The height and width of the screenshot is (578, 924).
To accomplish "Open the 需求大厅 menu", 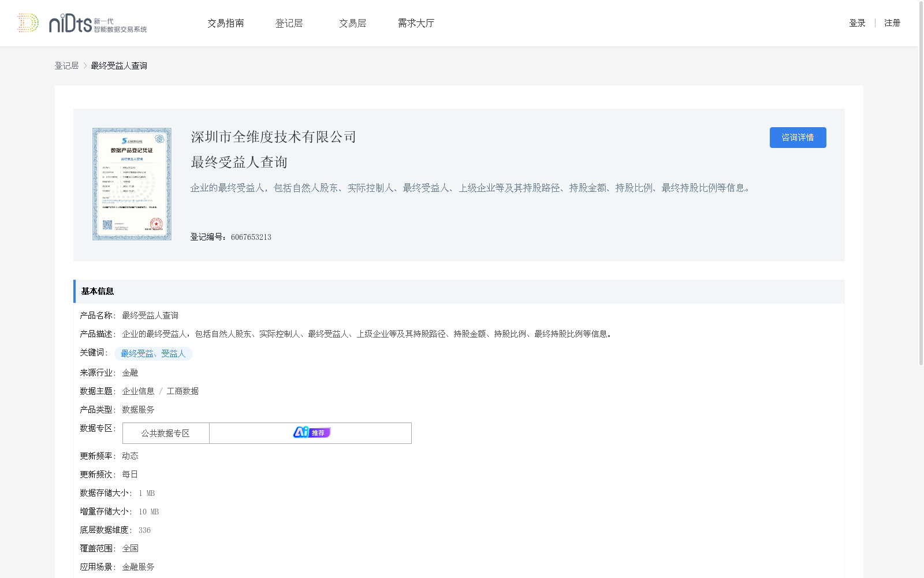I will (415, 23).
